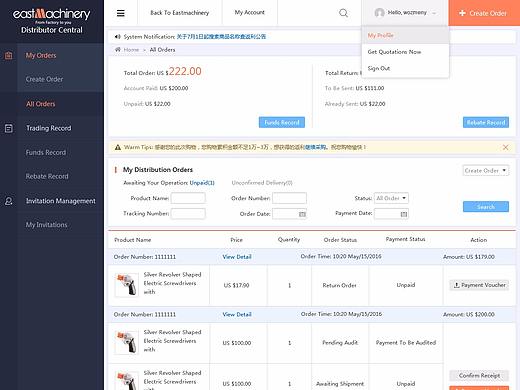Click the Funds Record button
The height and width of the screenshot is (390, 520).
click(282, 122)
